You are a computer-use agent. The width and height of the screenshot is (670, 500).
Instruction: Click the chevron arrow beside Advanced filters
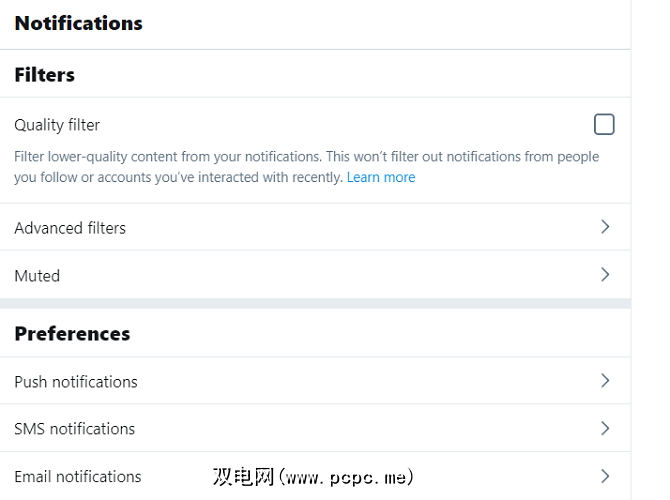click(605, 227)
